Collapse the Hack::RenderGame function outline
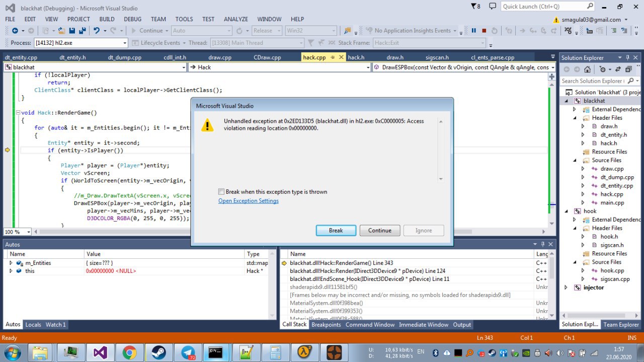 pyautogui.click(x=18, y=113)
